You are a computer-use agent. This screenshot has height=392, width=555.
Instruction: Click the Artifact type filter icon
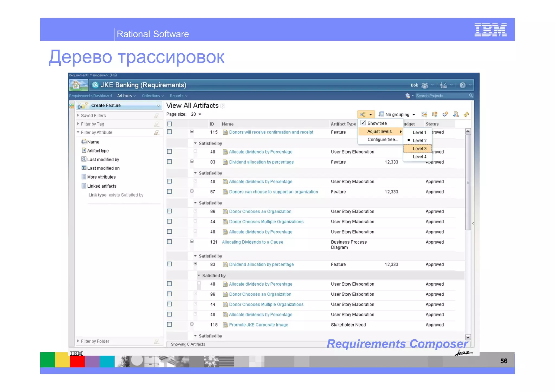pyautogui.click(x=84, y=150)
